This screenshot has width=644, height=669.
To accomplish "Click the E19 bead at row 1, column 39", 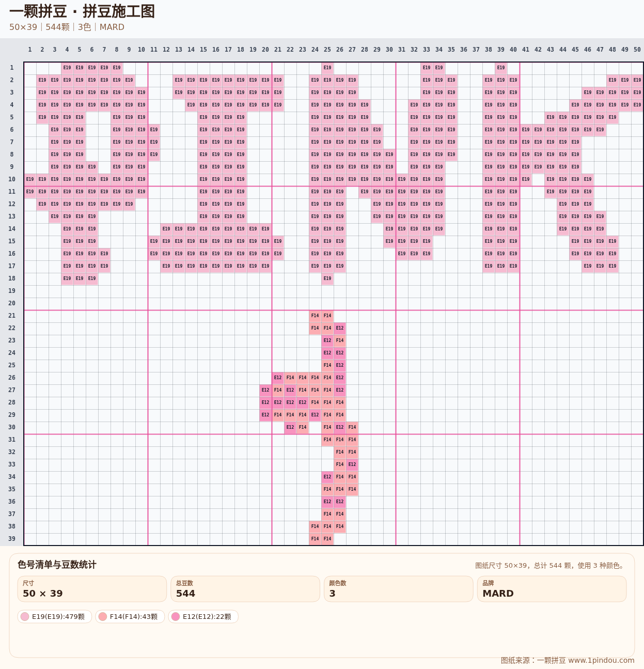I will tap(501, 68).
